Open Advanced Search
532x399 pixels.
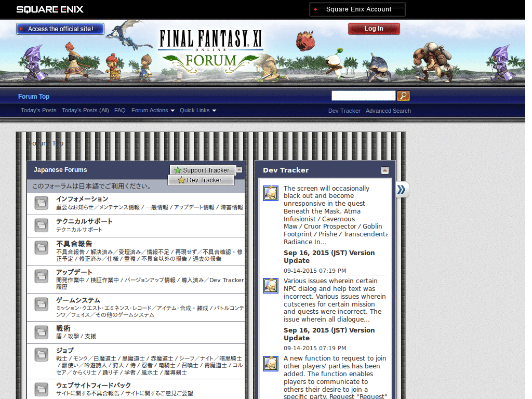(388, 110)
